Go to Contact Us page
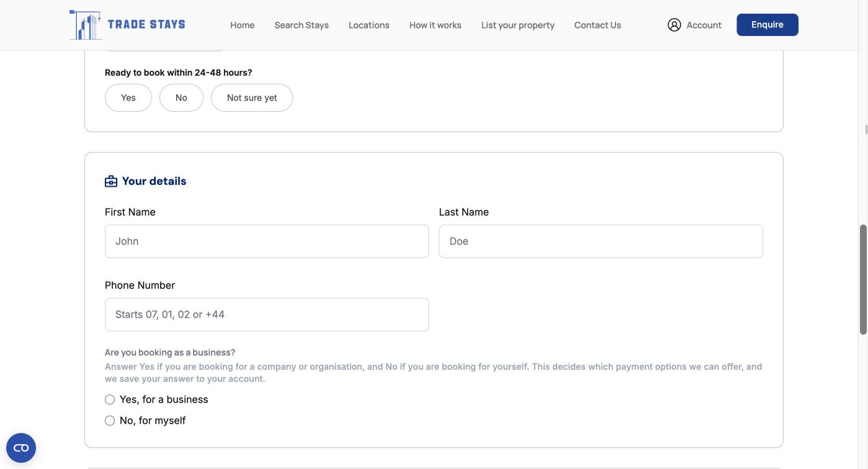Screen dimensions: 868x469 597,25
